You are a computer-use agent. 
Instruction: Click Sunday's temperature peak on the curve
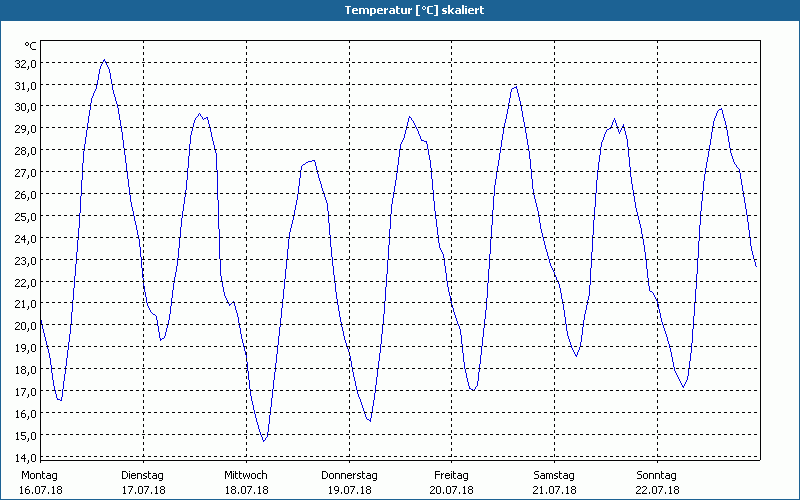(x=720, y=109)
